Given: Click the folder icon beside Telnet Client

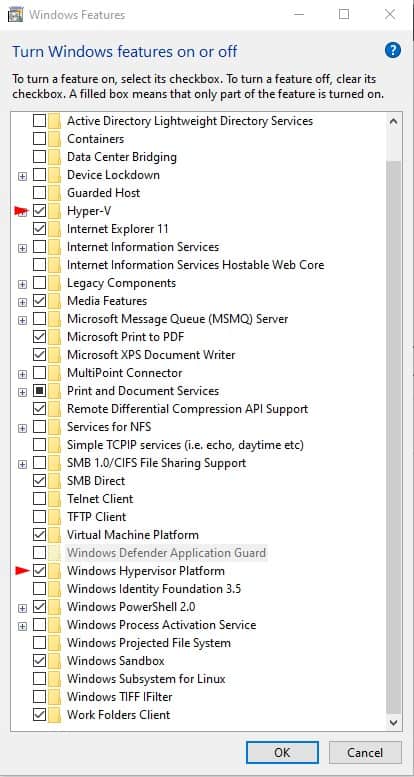Looking at the screenshot, I should tap(55, 499).
